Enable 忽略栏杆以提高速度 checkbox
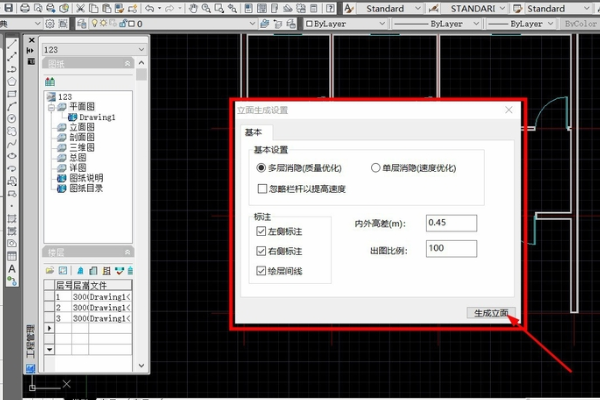The width and height of the screenshot is (600, 400). 262,187
